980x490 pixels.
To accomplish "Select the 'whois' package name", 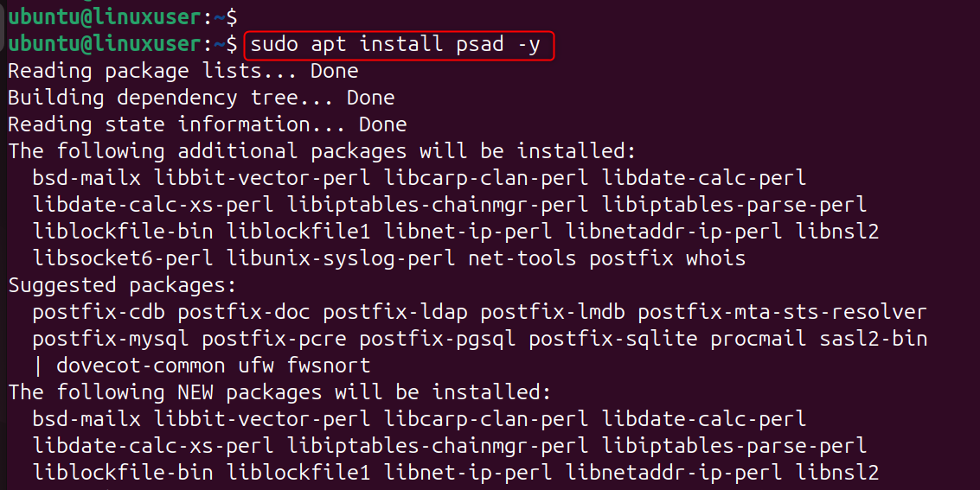I will (x=715, y=258).
